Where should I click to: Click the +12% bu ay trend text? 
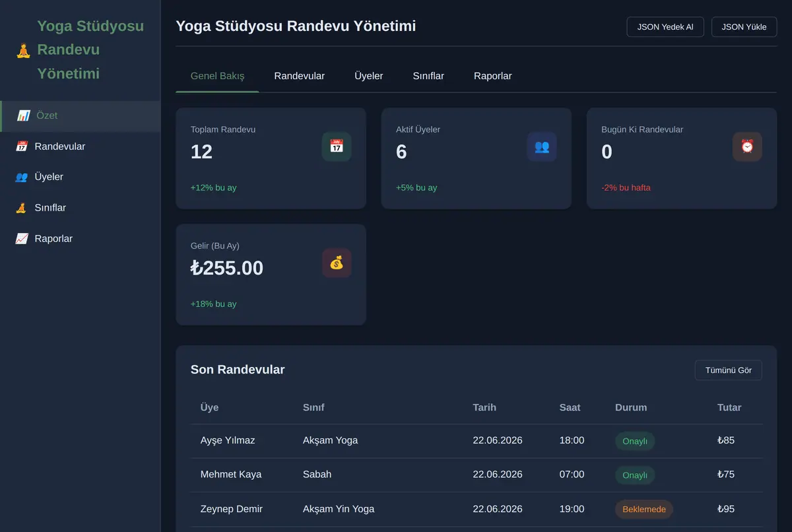pyautogui.click(x=213, y=187)
